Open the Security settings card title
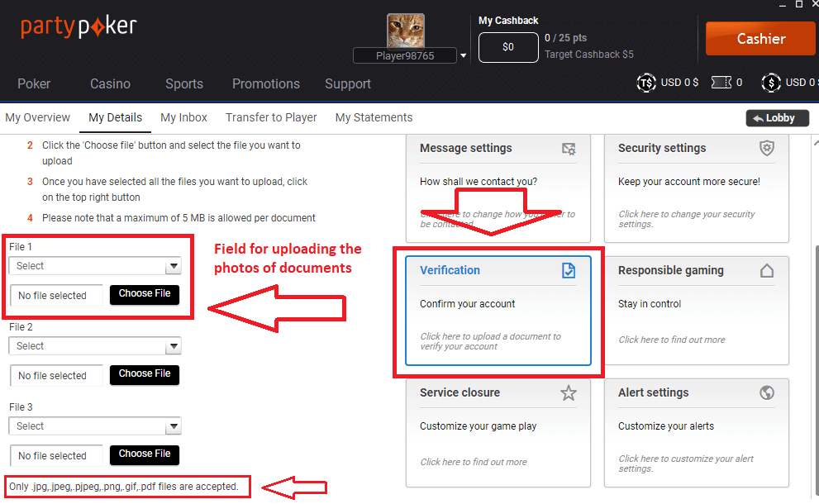 tap(662, 149)
